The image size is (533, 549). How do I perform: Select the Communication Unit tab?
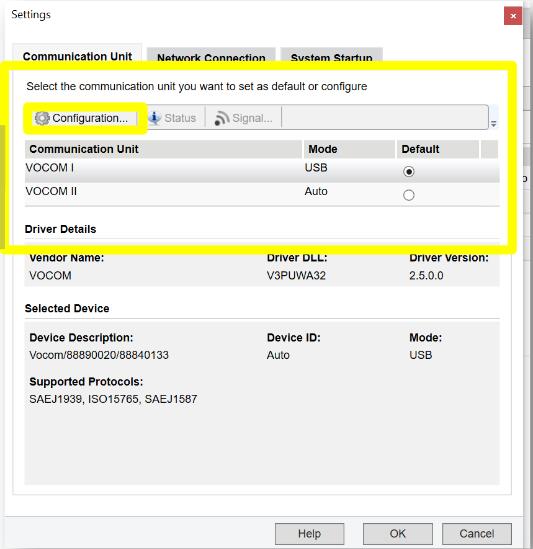(77, 55)
